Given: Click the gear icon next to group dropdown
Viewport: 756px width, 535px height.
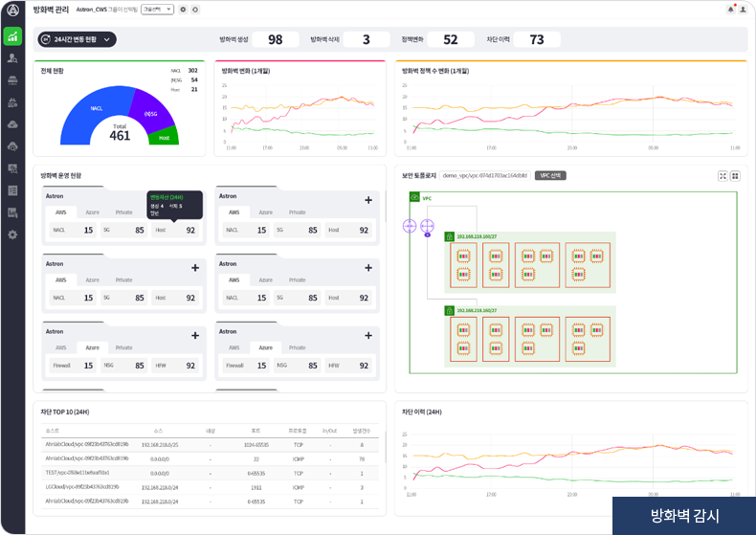Looking at the screenshot, I should pos(184,10).
